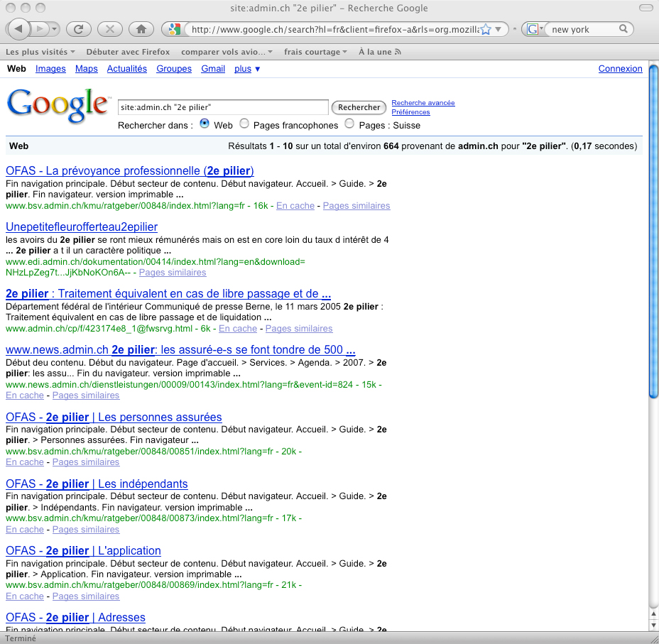Open En cache for the L'application result
The height and width of the screenshot is (644, 659).
pos(25,596)
